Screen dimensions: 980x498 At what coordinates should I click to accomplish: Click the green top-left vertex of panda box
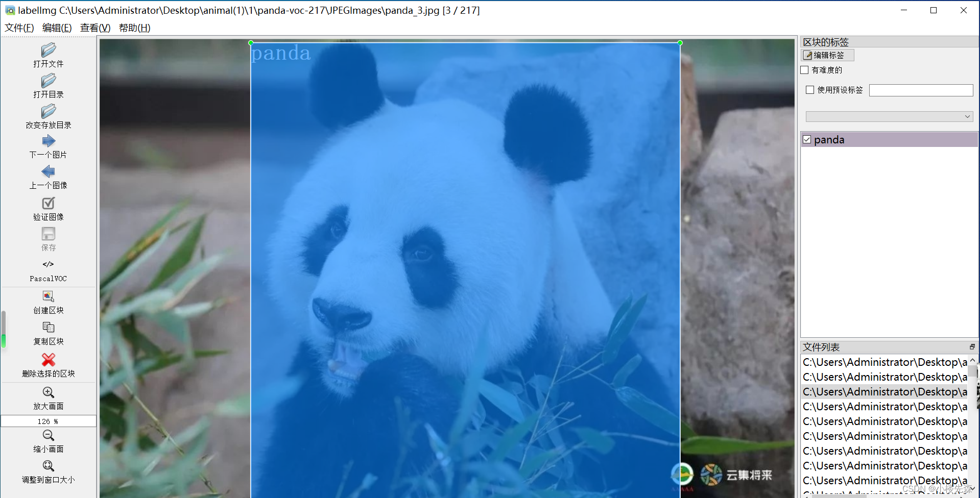click(251, 43)
